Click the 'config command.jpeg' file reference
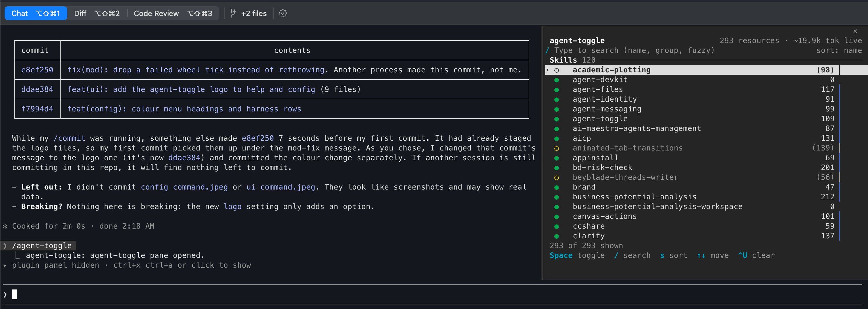Screen dimensions: 868x309 click(x=184, y=187)
